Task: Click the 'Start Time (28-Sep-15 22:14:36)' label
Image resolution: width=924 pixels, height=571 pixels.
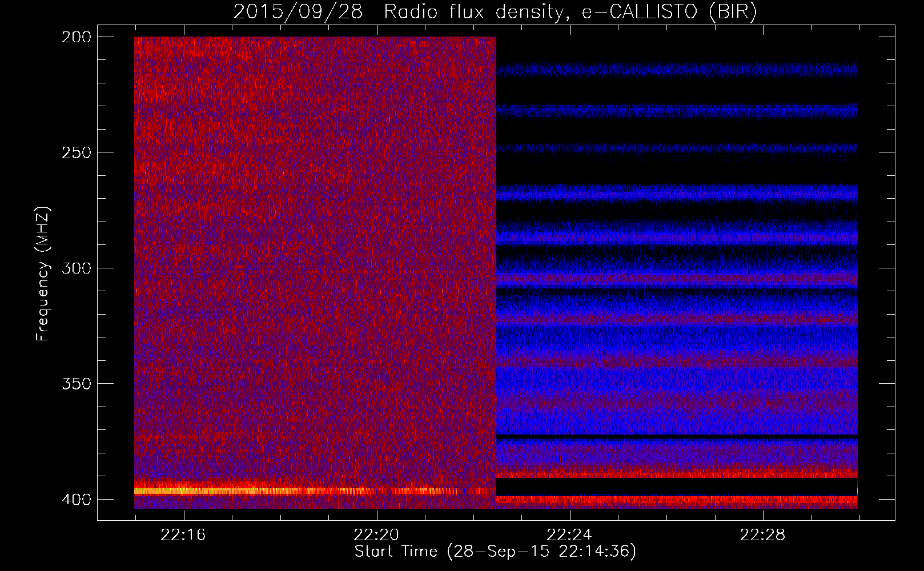Action: [x=495, y=552]
